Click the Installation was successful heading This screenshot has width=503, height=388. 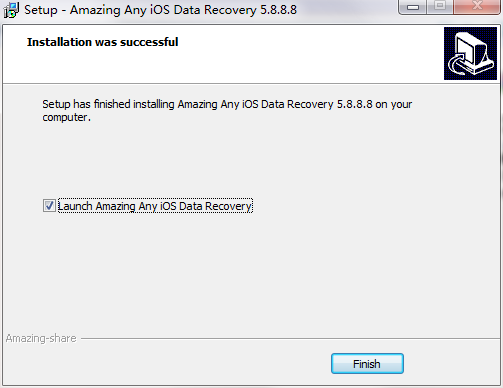pos(103,42)
